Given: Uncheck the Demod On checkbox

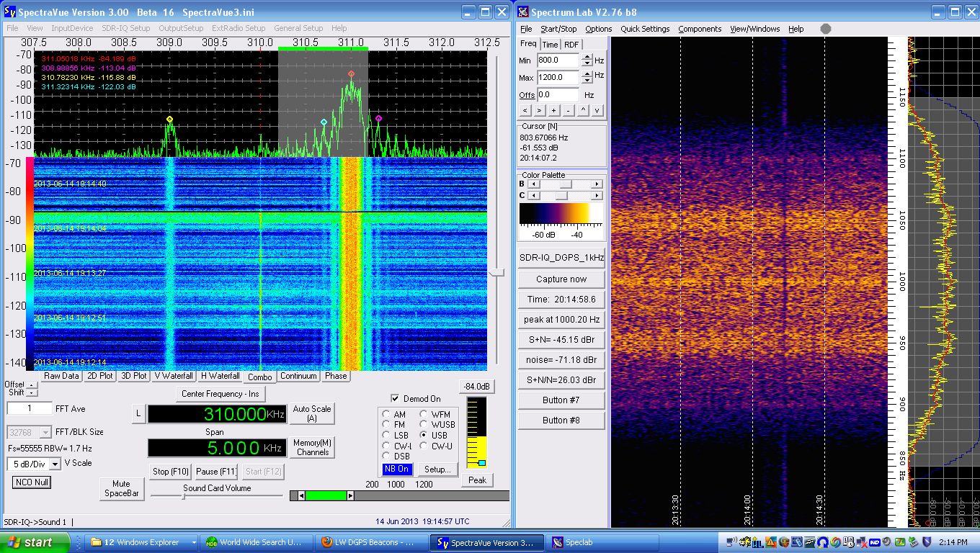Looking at the screenshot, I should click(395, 398).
